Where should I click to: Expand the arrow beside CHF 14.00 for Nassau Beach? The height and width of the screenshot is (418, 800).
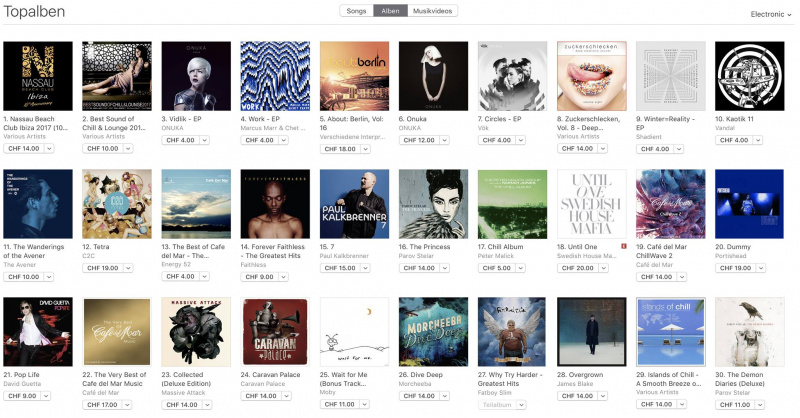click(49, 149)
